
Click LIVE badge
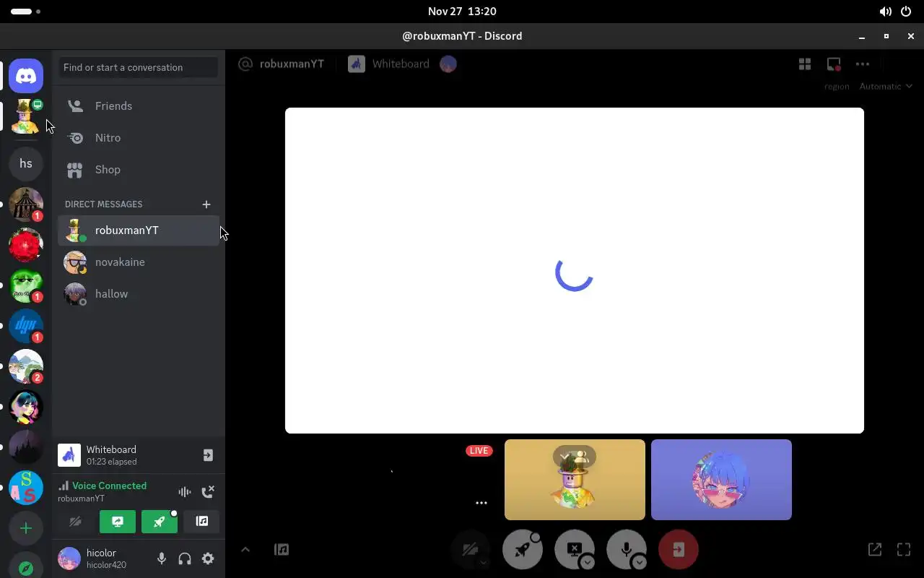[479, 451]
